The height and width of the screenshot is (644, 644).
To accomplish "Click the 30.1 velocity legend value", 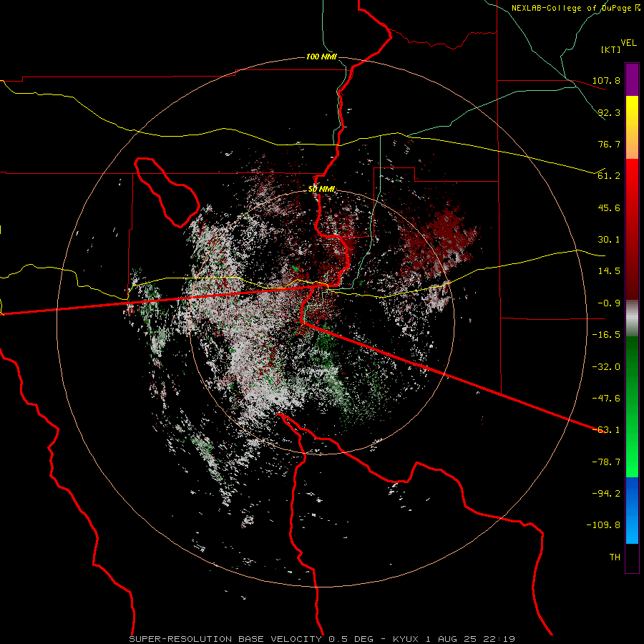I will 609,240.
